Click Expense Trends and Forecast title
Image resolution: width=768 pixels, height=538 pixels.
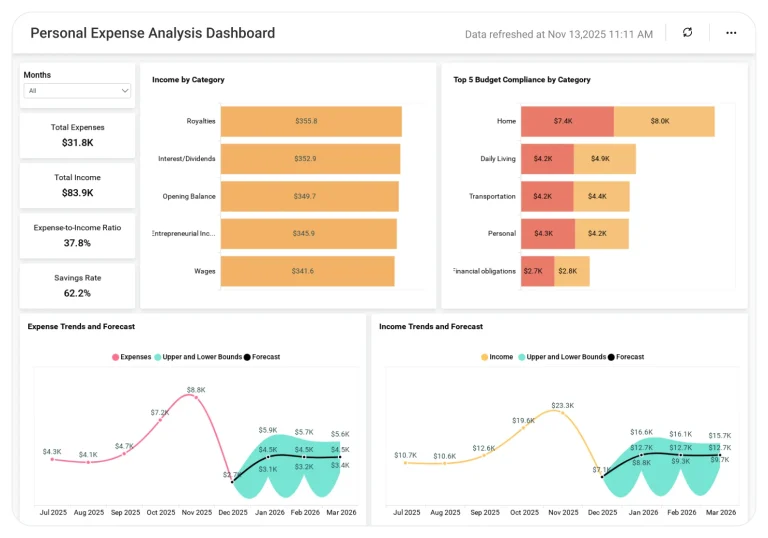(x=81, y=326)
